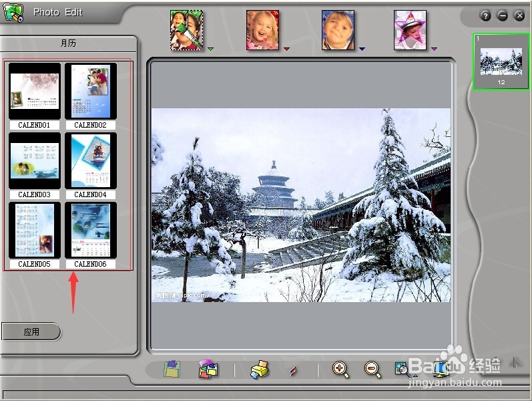Expand the small arrow beside preview magnifier icon
Viewport: 532px width, 401px height.
(x=415, y=375)
